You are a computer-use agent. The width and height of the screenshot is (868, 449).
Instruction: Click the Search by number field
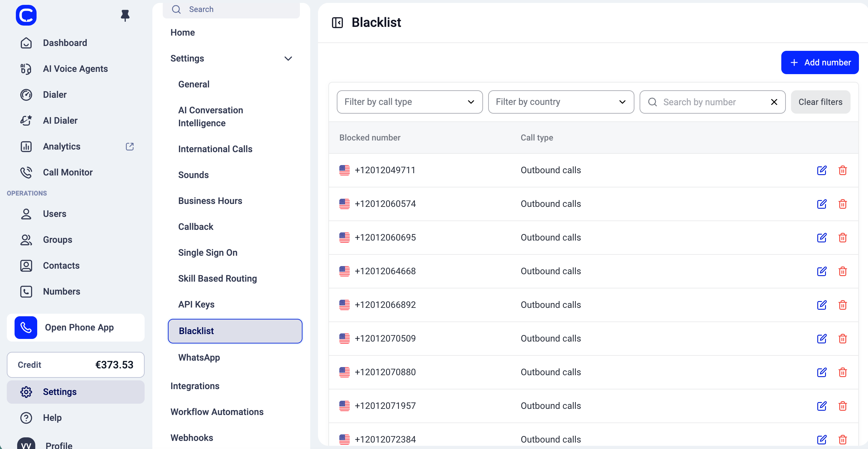click(x=712, y=102)
